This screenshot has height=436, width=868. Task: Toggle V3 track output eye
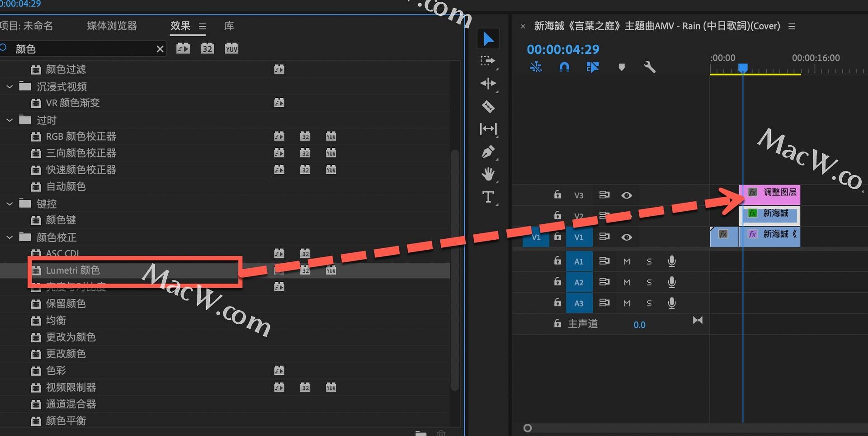click(x=627, y=195)
